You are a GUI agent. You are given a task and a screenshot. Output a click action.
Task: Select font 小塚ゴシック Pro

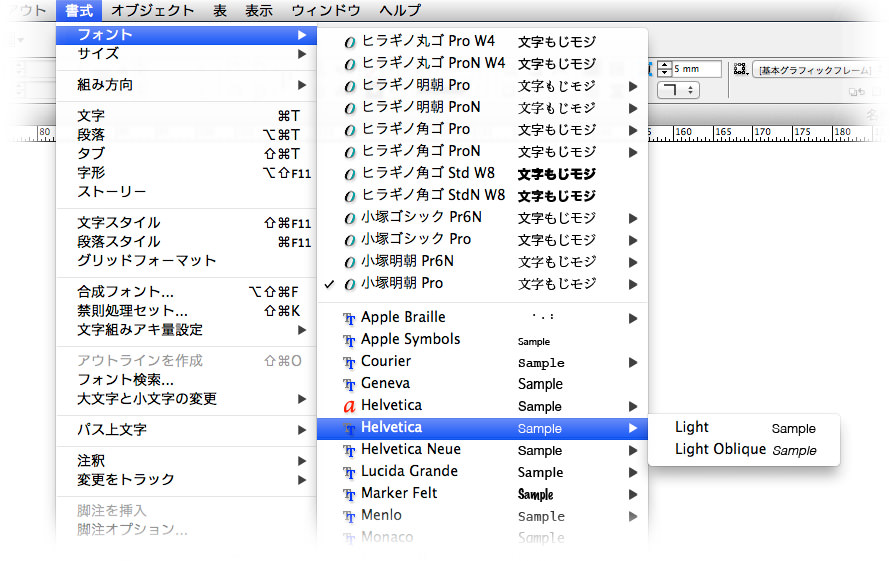482,239
